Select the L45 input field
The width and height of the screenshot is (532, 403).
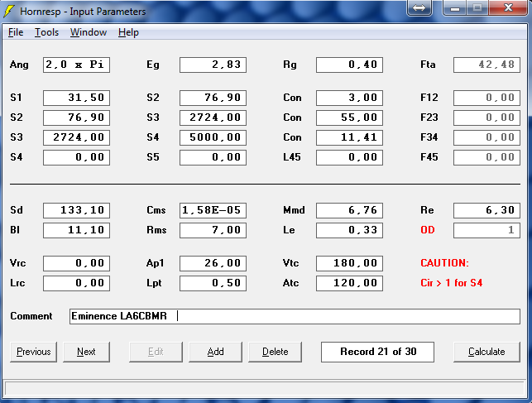[349, 157]
